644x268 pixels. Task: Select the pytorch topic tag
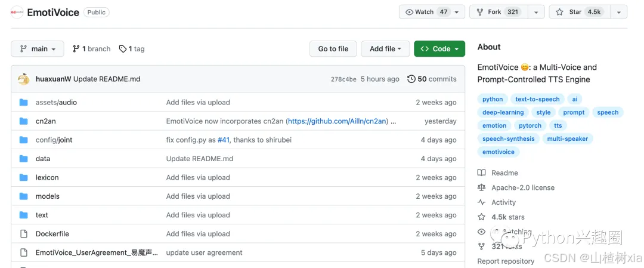coord(530,125)
